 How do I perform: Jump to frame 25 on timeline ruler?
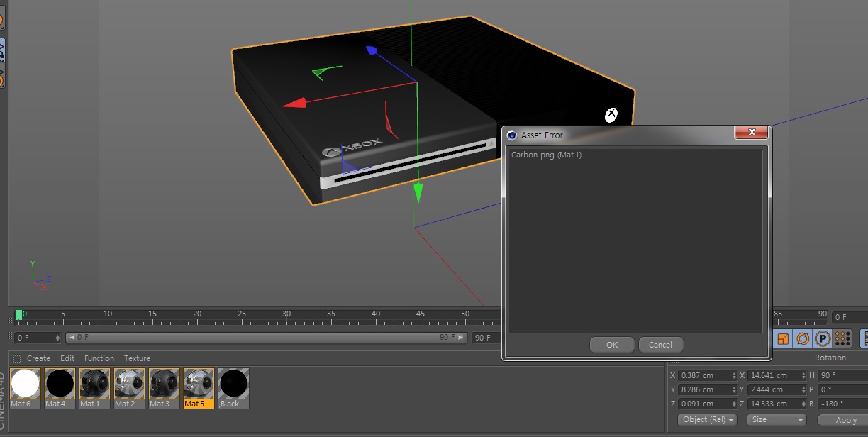click(x=242, y=314)
